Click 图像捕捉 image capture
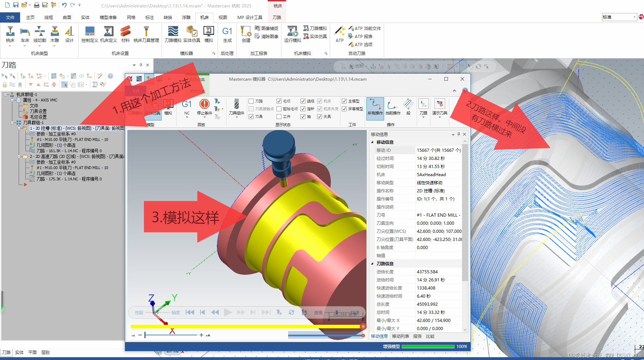The width and height of the screenshot is (644, 360). click(267, 28)
